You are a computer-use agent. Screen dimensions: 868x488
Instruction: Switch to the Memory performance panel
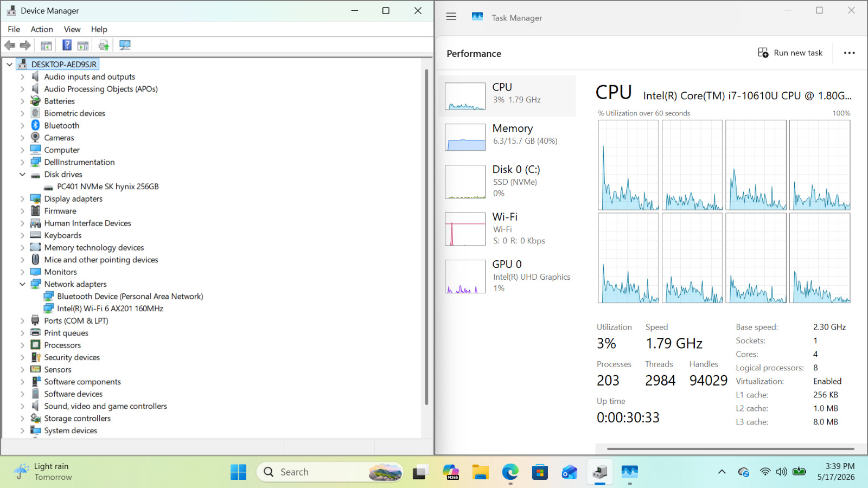(x=507, y=137)
